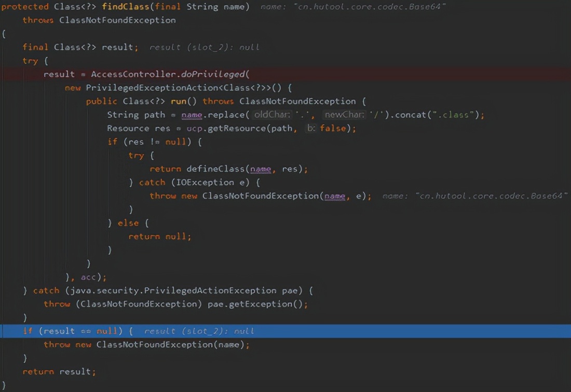Click the 'return null;' statement
The width and height of the screenshot is (571, 392).
click(160, 236)
